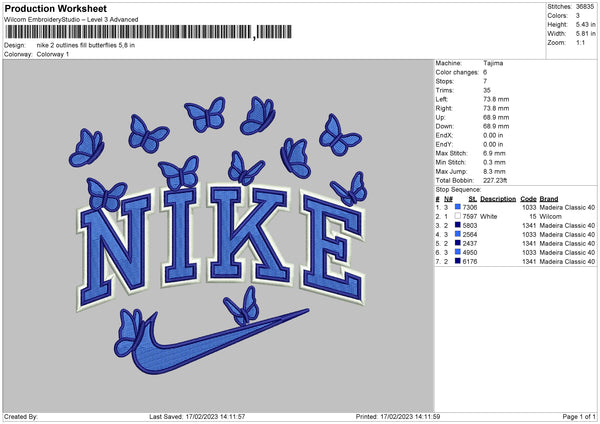Click the Stitches value 36835
The height and width of the screenshot is (424, 600).
pos(585,7)
